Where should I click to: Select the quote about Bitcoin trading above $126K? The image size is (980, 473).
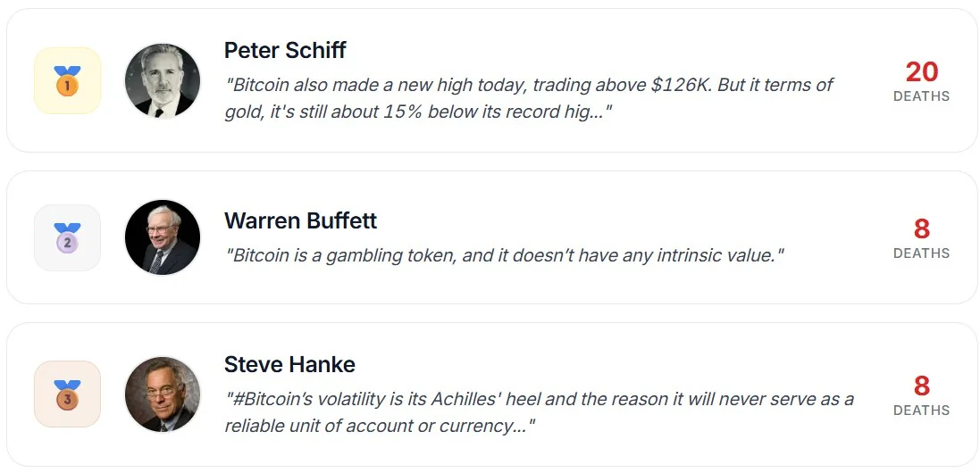(529, 97)
